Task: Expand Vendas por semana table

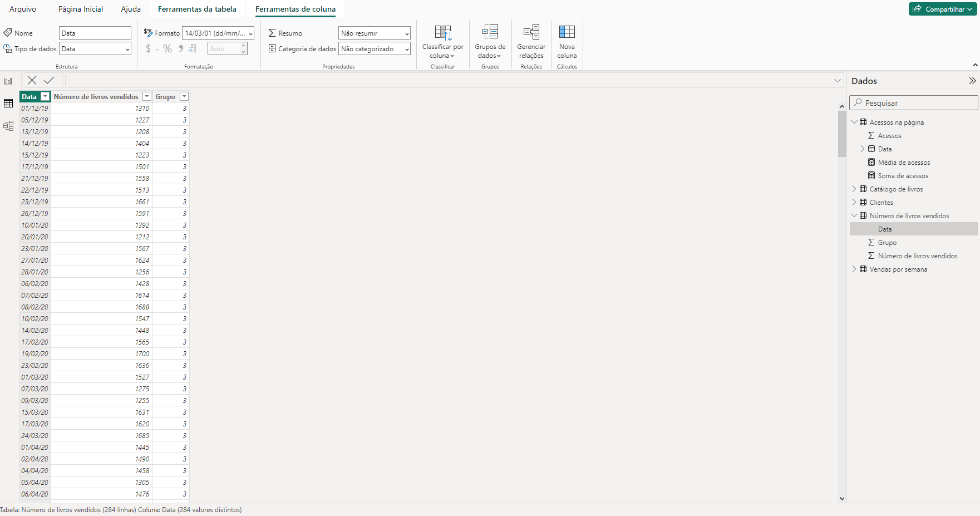Action: (x=854, y=269)
